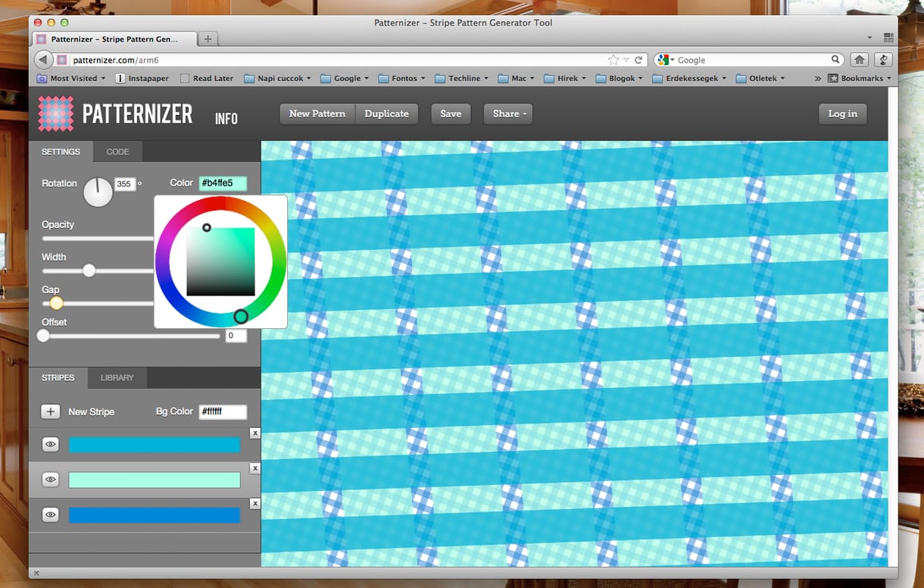Add a stripe with the plus icon

coord(51,411)
